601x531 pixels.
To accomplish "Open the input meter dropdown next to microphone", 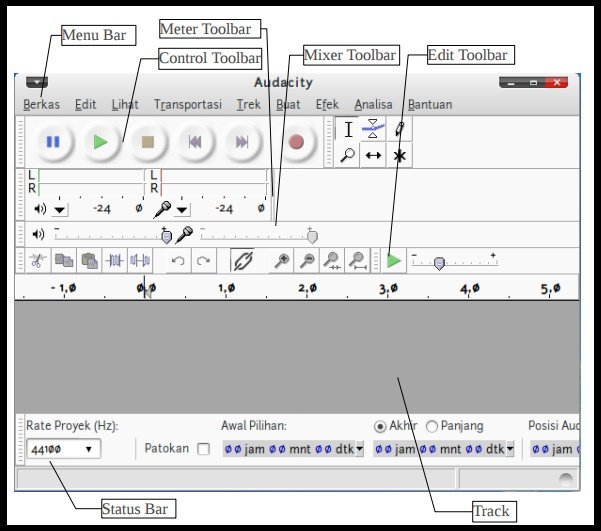I will (182, 210).
